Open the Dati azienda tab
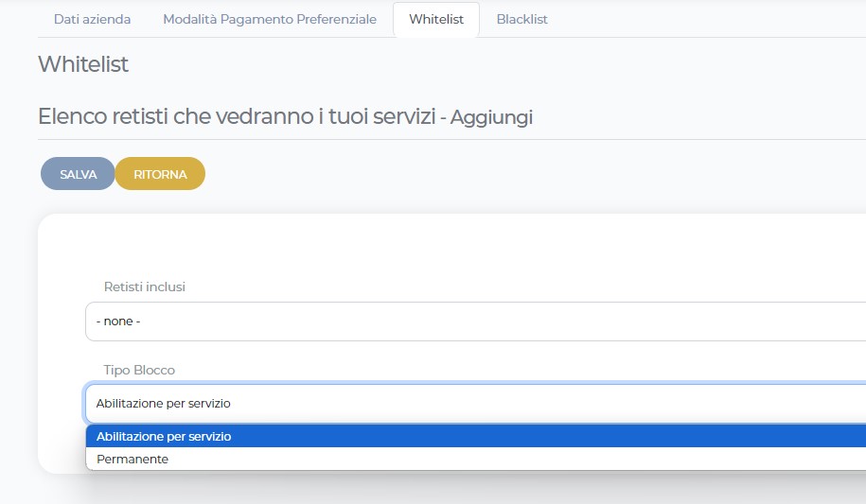866x504 pixels. coord(92,19)
